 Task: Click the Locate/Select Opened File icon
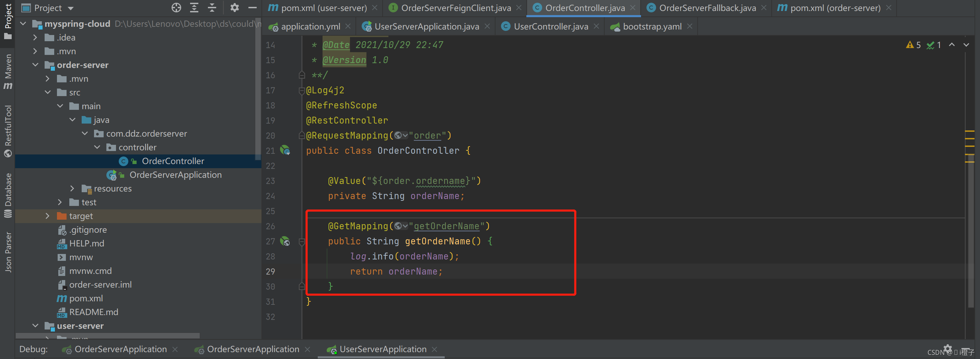(176, 8)
